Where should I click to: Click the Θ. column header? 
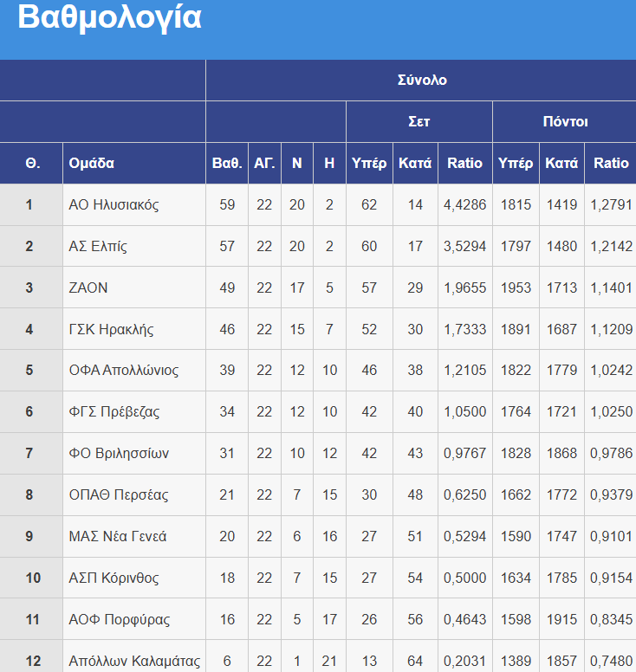[33, 164]
